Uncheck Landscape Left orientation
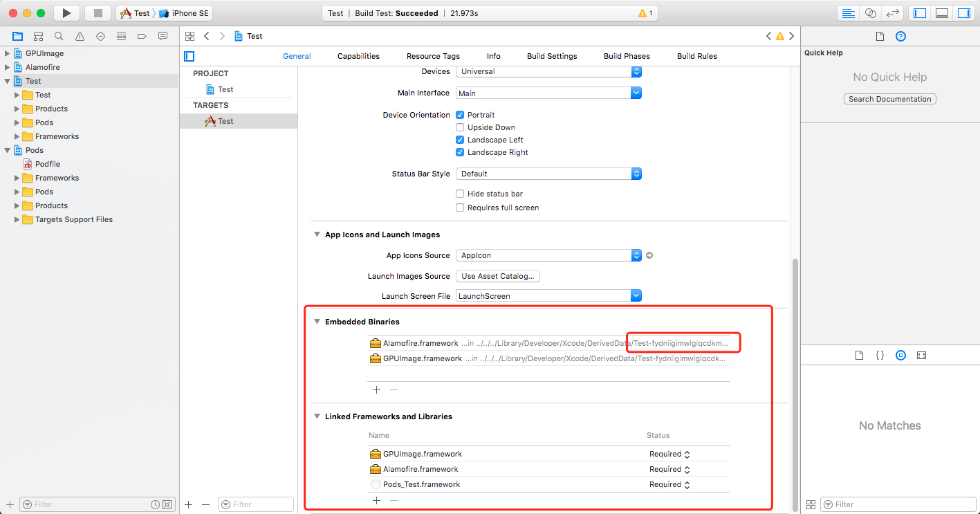 (x=460, y=140)
